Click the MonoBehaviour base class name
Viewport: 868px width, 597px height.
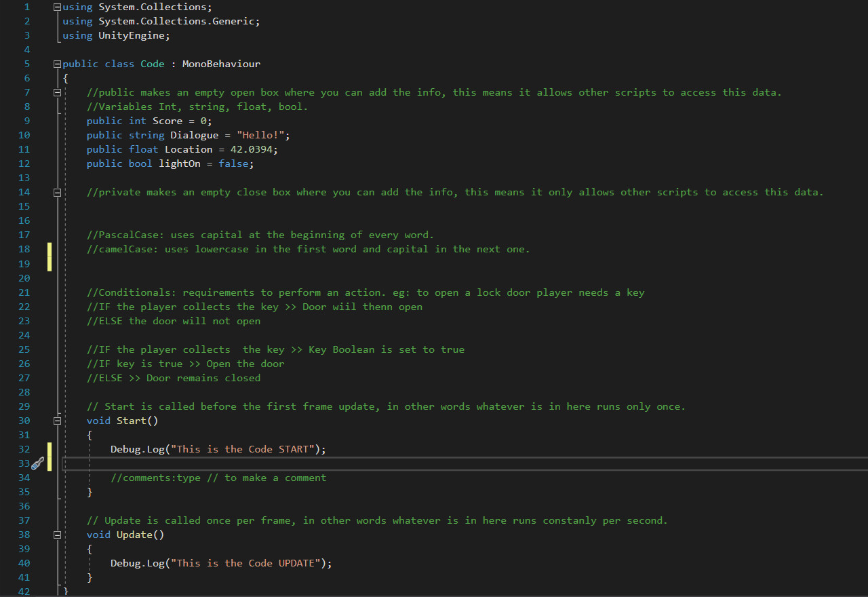point(220,63)
